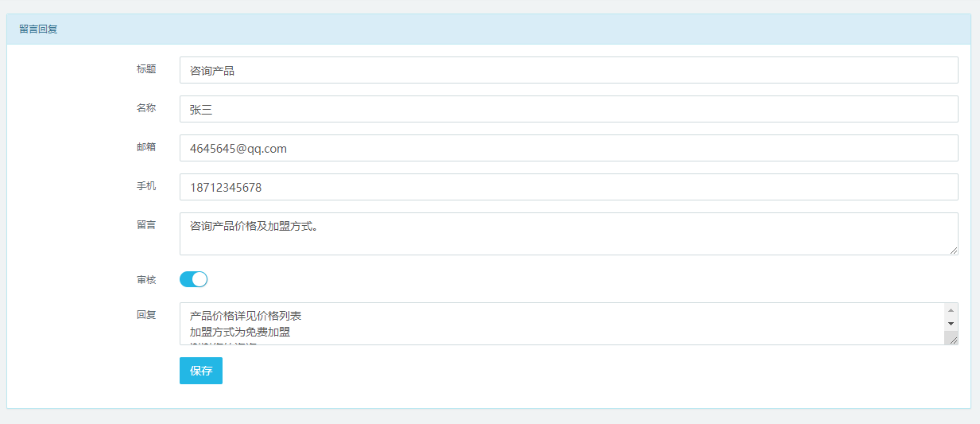This screenshot has width=980, height=424.
Task: Click the 邮箱 field with 4645645@qq.com
Action: 568,148
